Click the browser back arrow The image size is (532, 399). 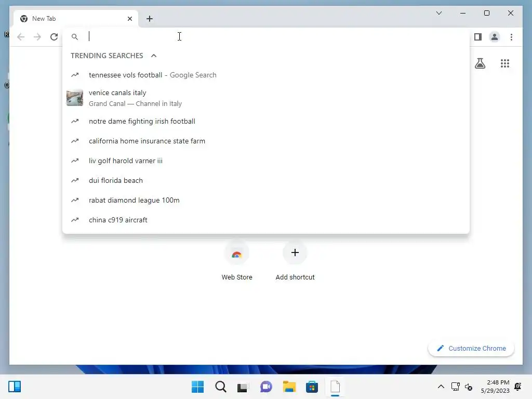(x=21, y=37)
